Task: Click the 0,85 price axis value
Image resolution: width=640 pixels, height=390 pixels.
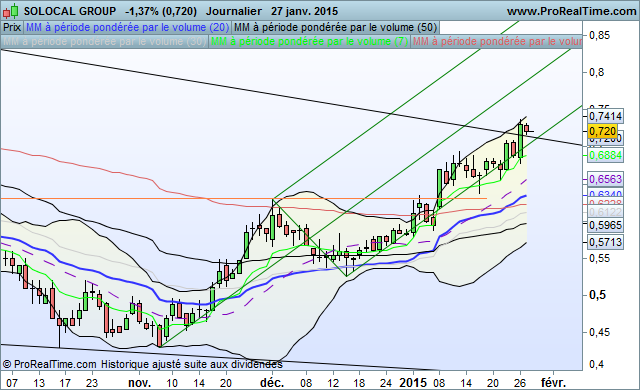Action: (599, 35)
